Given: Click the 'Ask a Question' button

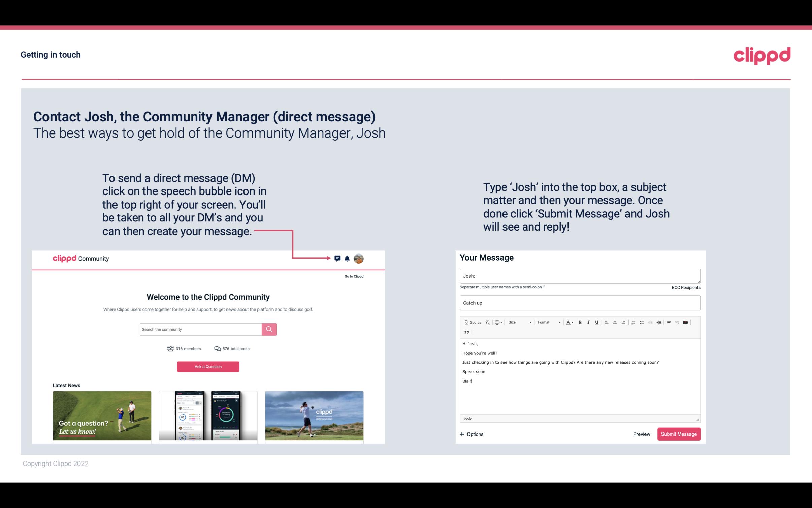Looking at the screenshot, I should 207,366.
